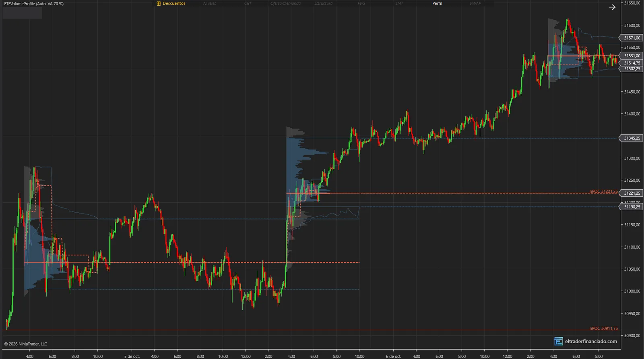
Task: Toggle the CRT indicator button
Action: click(x=248, y=4)
